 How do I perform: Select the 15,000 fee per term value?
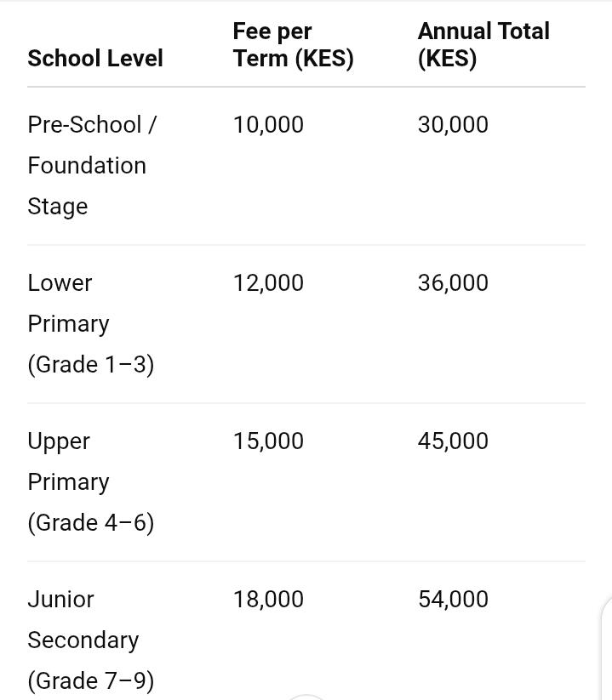(x=268, y=441)
